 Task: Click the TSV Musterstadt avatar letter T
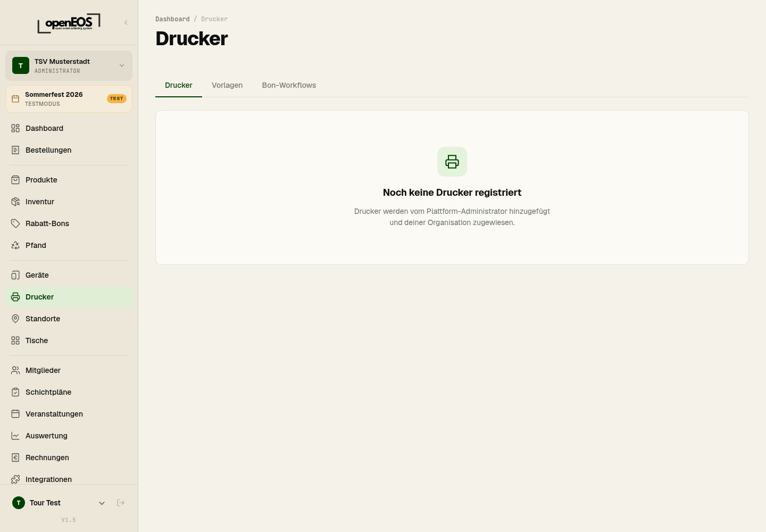(21, 65)
